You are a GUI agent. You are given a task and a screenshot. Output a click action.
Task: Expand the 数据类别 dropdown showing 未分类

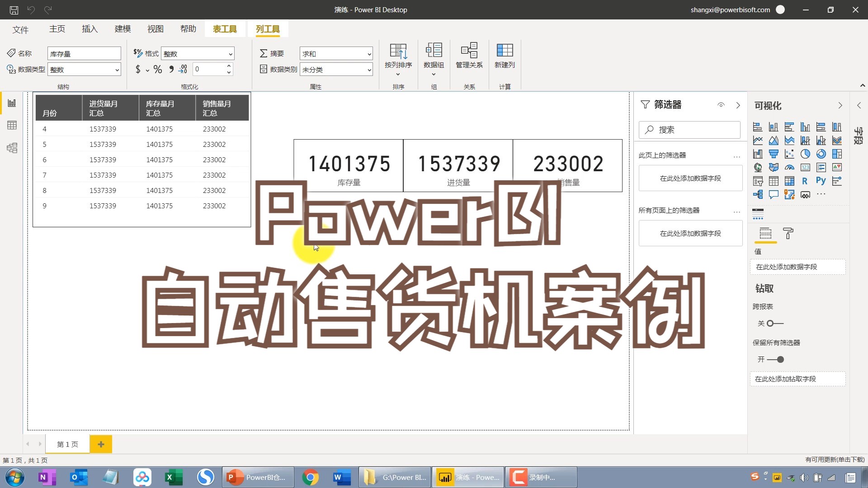[336, 69]
